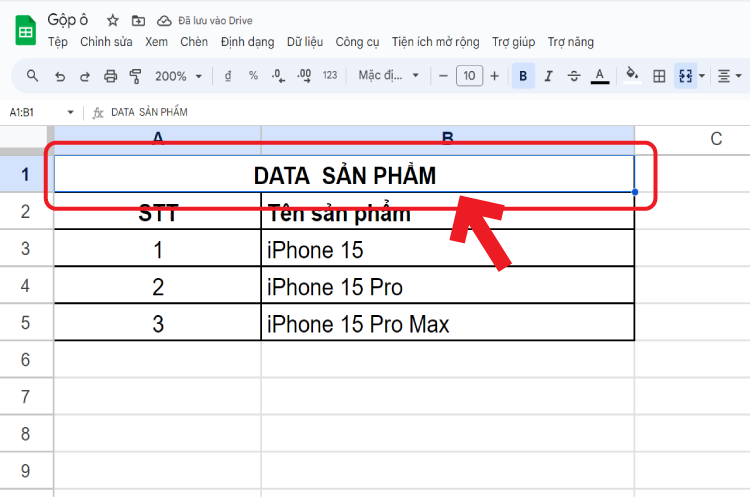Screen dimensions: 750x501
Task: Select cell iPhone 15 Pro Max
Action: (448, 323)
